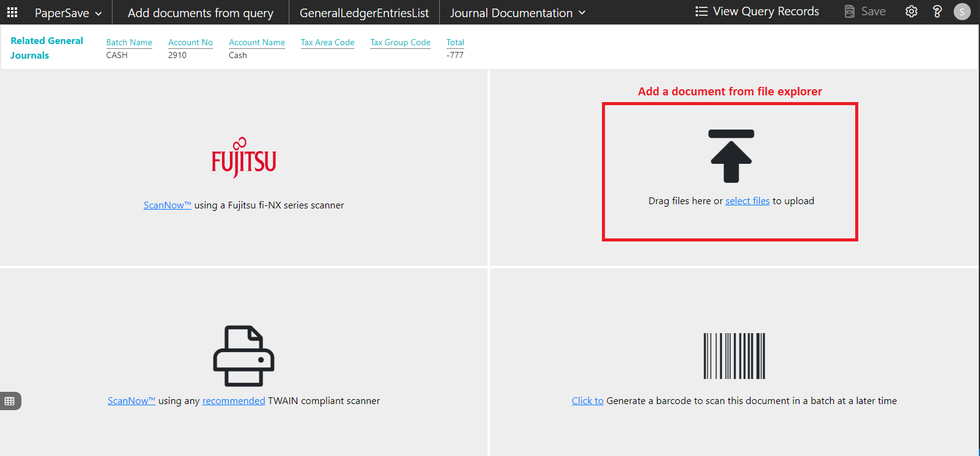Expand the Journal Documentation dropdown

(518, 13)
